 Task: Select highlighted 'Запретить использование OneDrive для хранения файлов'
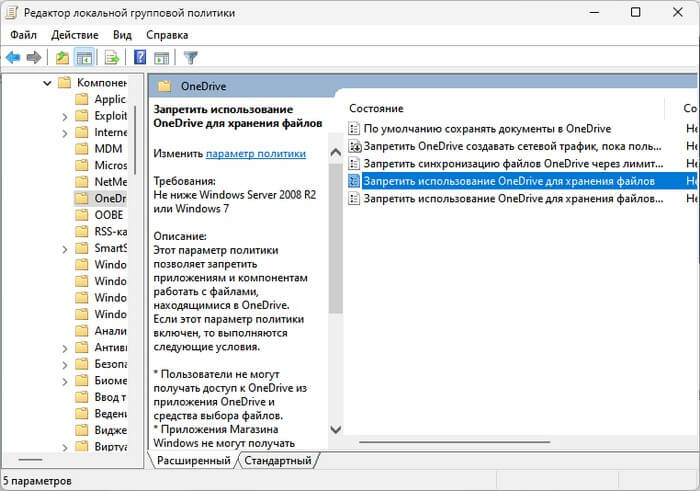click(x=509, y=181)
